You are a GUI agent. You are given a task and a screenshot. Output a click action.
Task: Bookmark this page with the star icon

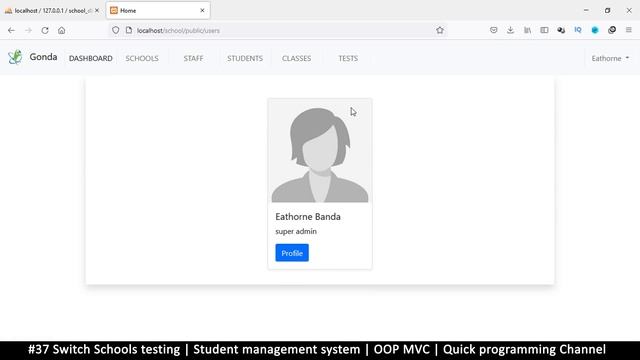[440, 30]
